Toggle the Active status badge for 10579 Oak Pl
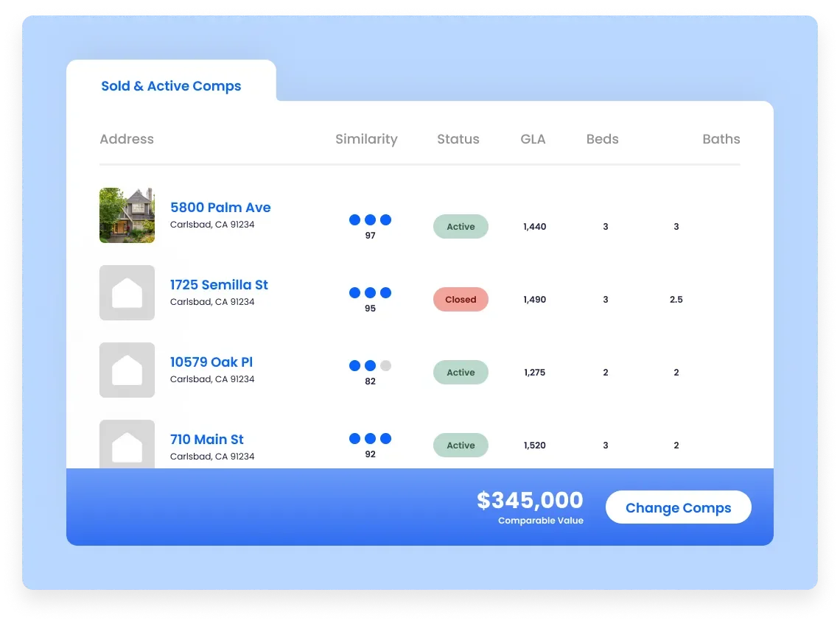840x623 pixels. click(461, 372)
